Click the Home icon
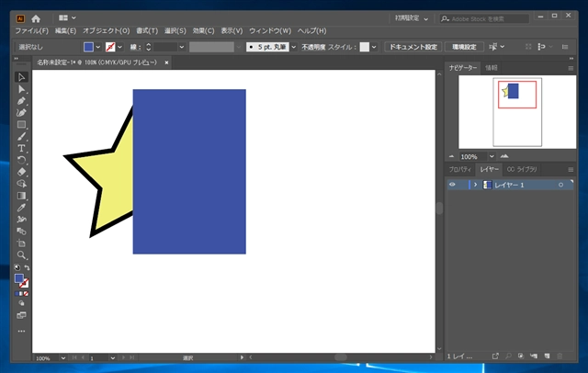The width and height of the screenshot is (588, 373). (x=36, y=18)
